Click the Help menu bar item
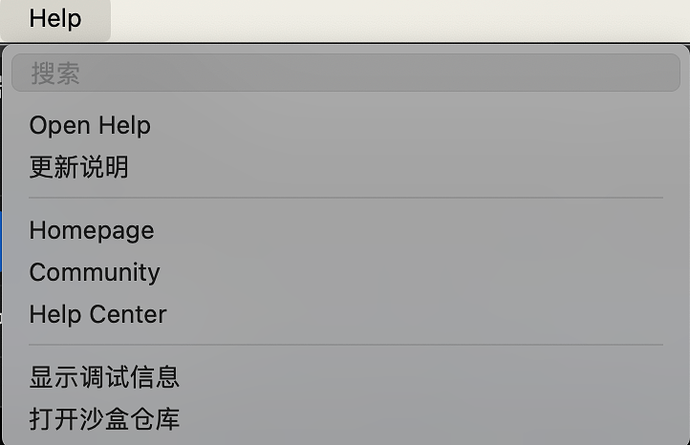This screenshot has height=445, width=690. 55,19
